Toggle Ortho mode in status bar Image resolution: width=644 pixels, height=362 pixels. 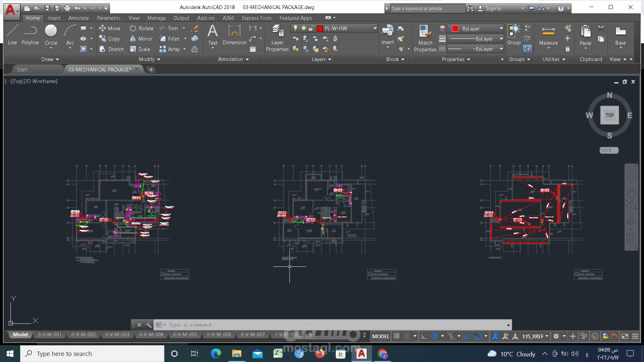pos(424,336)
